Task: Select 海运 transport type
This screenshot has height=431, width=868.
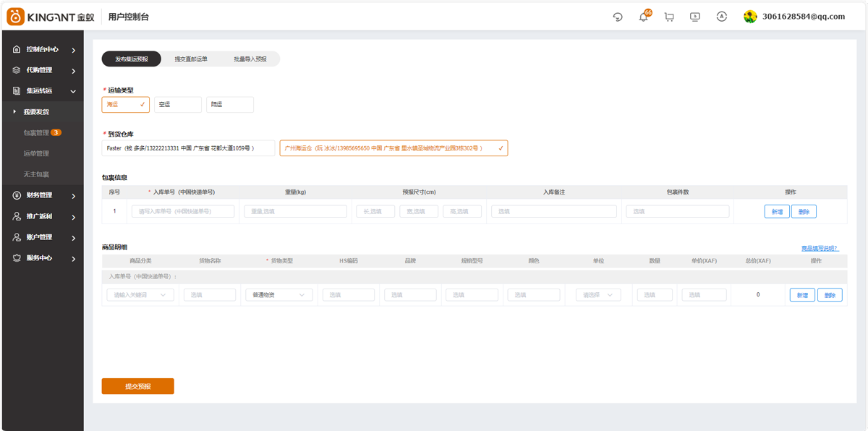Action: [126, 105]
